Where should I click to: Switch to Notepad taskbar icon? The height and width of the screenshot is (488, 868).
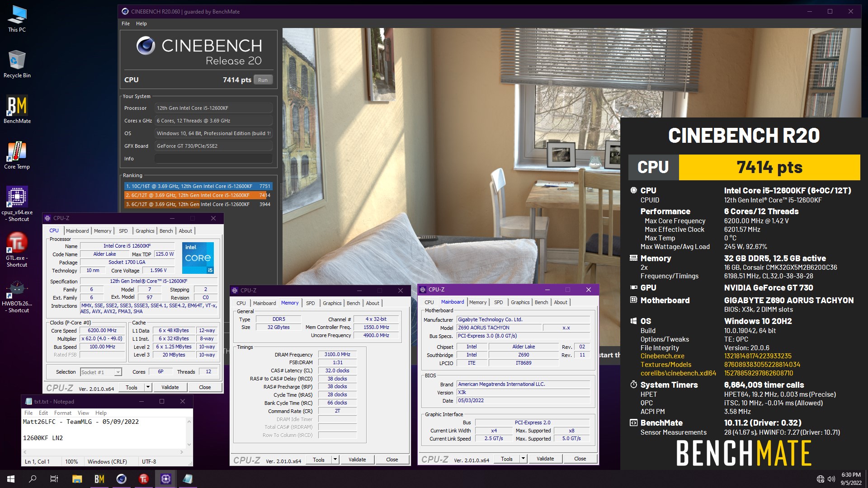click(x=188, y=479)
